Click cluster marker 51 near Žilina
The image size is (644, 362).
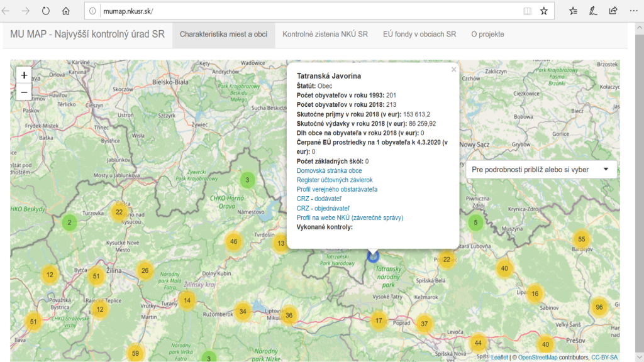click(x=96, y=277)
